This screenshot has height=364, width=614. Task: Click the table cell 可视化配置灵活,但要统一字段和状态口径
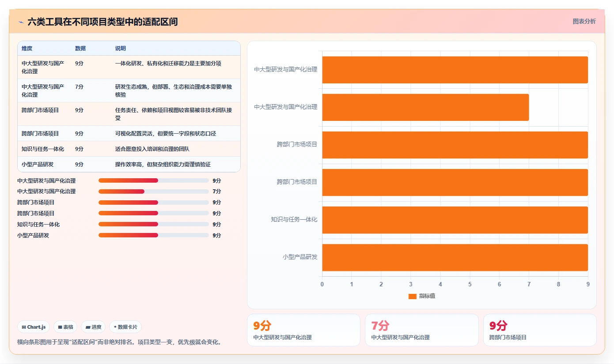pyautogui.click(x=166, y=133)
